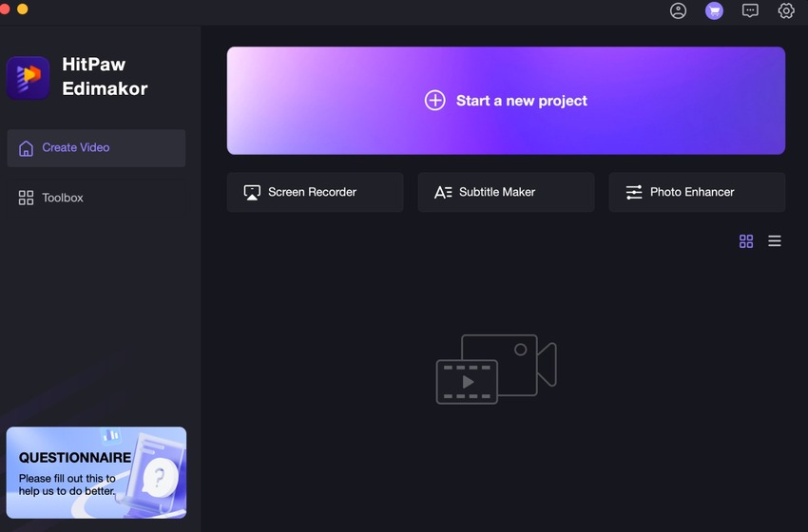The image size is (808, 532).
Task: Minimize the window with the yellow button
Action: click(22, 9)
